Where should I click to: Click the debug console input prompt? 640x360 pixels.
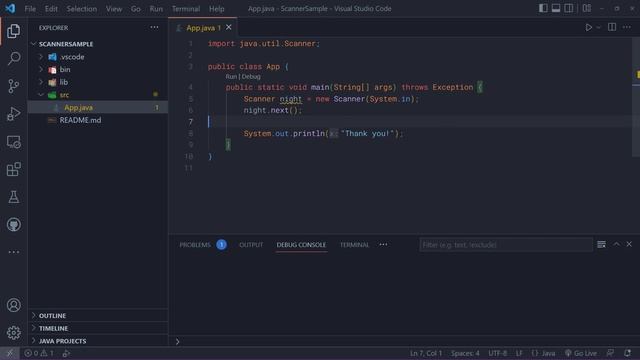click(x=404, y=341)
